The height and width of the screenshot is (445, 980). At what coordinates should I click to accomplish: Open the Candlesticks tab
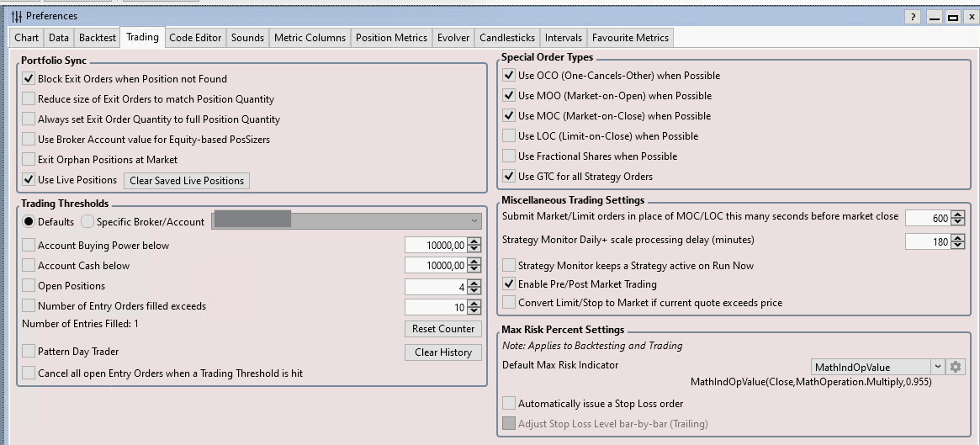pos(507,38)
